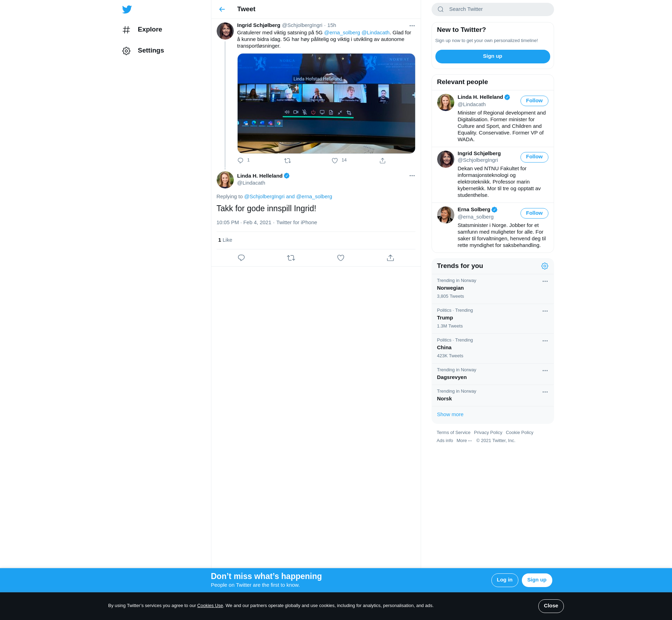The height and width of the screenshot is (620, 672).
Task: Open Terms of Service footer link
Action: point(453,433)
